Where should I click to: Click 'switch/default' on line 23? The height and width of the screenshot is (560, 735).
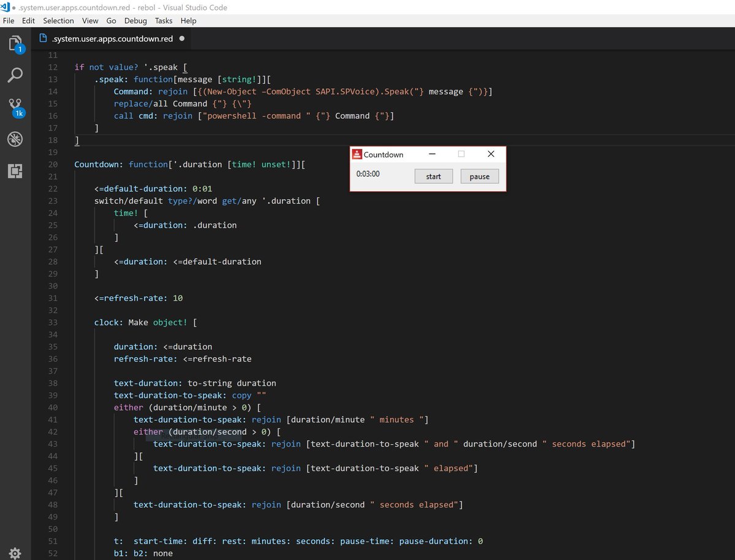(x=129, y=201)
